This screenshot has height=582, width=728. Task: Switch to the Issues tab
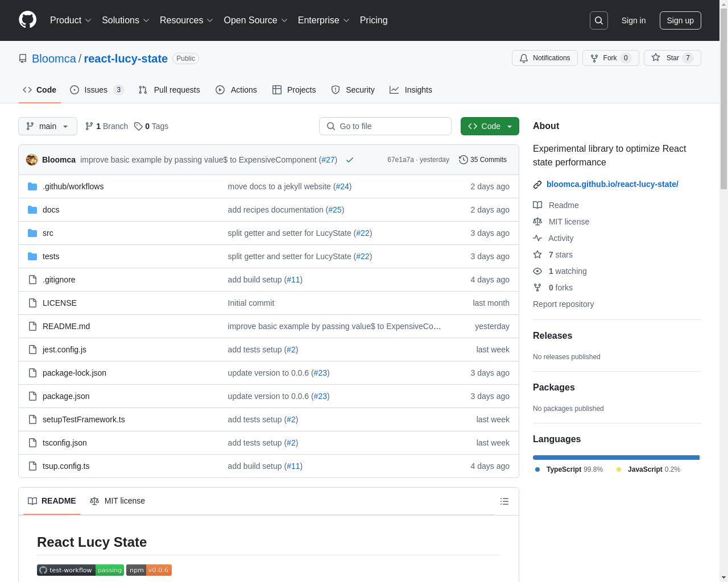click(x=97, y=90)
